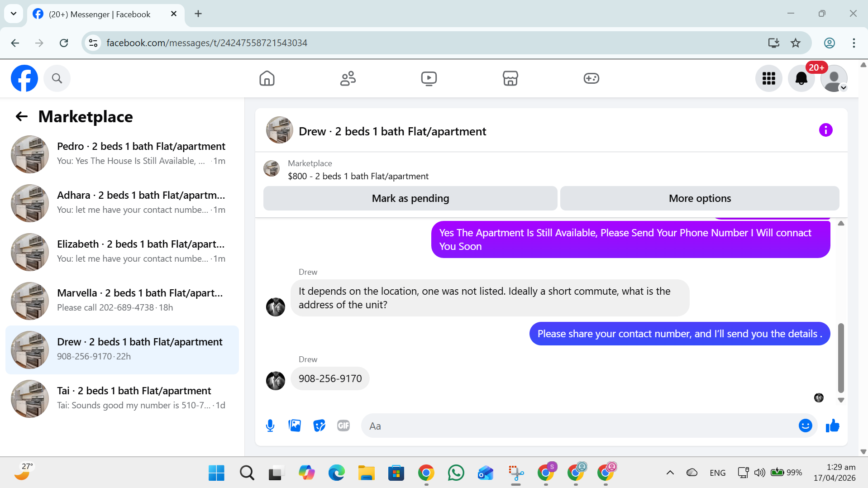Viewport: 868px width, 488px height.
Task: Open the Chrome three-dot menu
Action: click(854, 43)
